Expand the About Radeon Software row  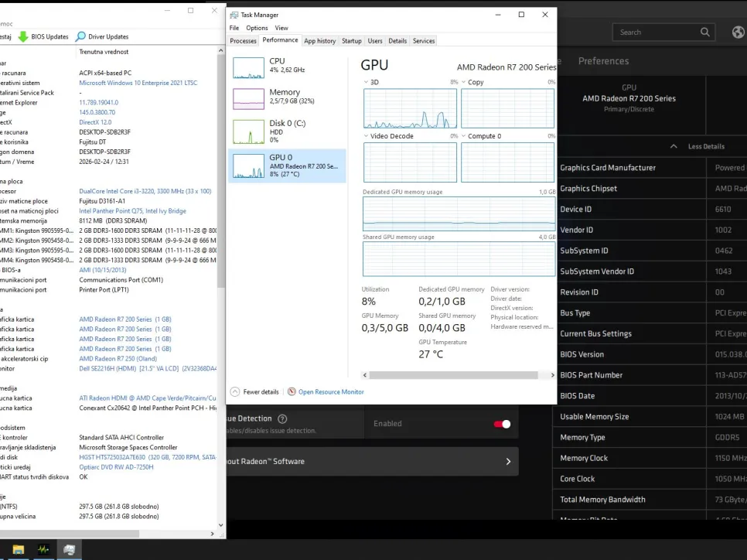pyautogui.click(x=508, y=462)
